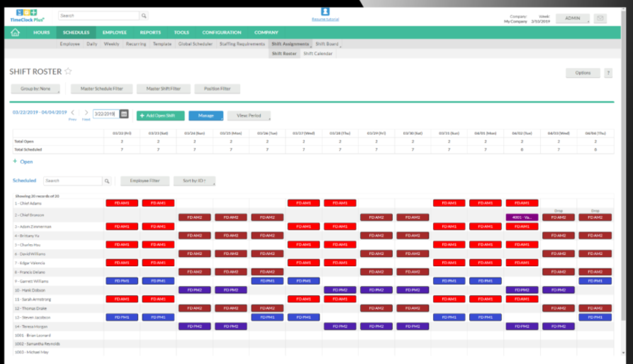Select Thomas Drake FD AM2 shift on 03/24

coord(195,308)
